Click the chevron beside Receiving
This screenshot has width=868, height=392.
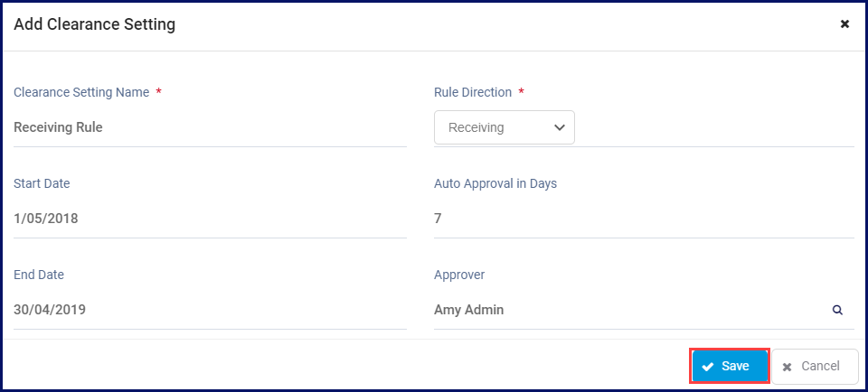pyautogui.click(x=559, y=127)
